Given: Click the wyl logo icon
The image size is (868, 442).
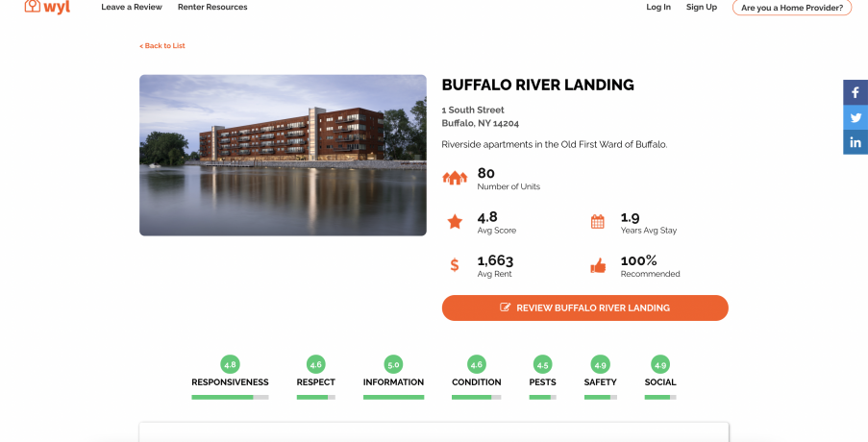Looking at the screenshot, I should coord(33,7).
